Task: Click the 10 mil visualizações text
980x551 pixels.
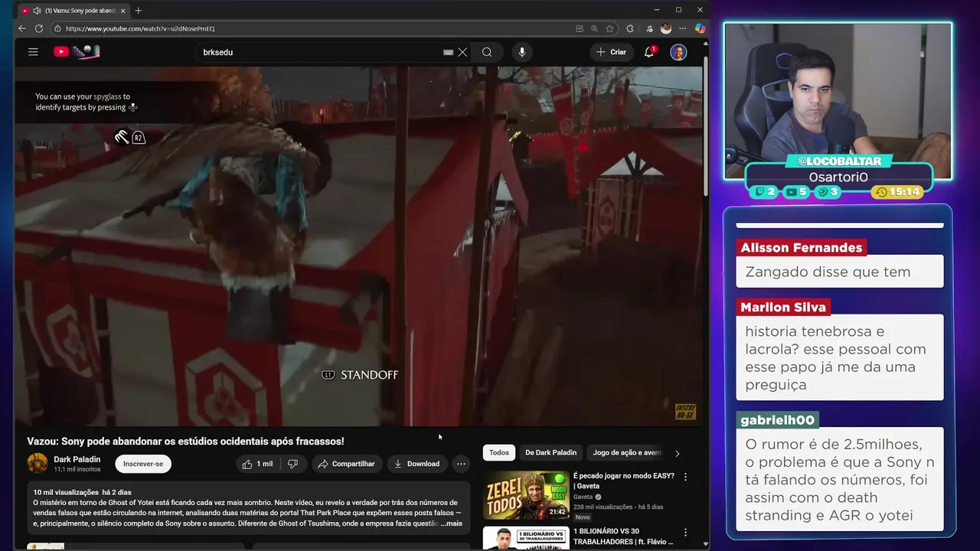Action: (x=66, y=492)
